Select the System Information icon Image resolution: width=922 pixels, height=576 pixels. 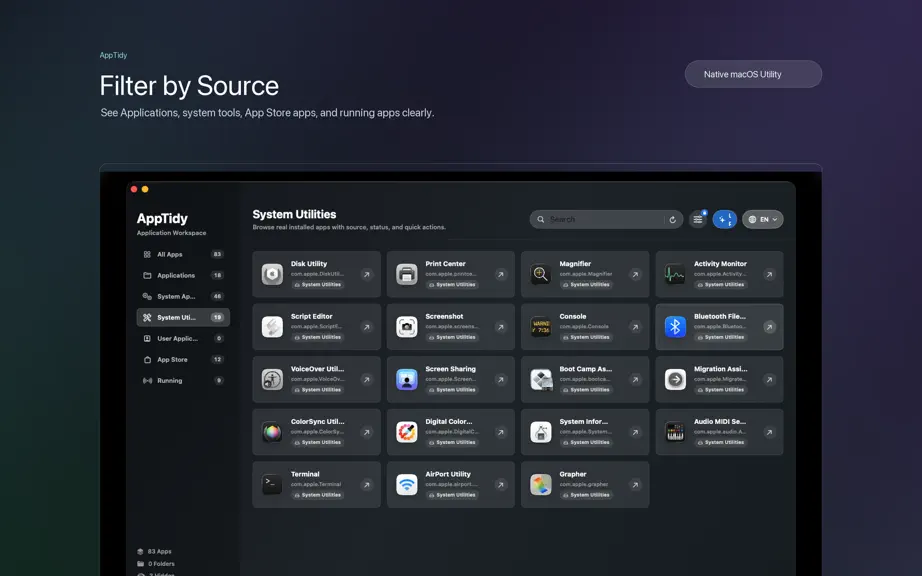tap(540, 432)
